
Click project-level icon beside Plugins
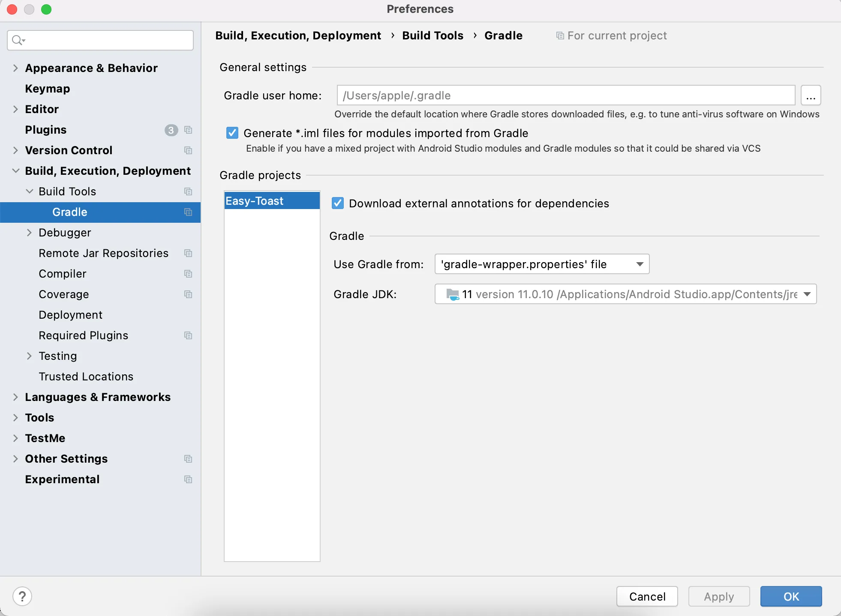188,130
